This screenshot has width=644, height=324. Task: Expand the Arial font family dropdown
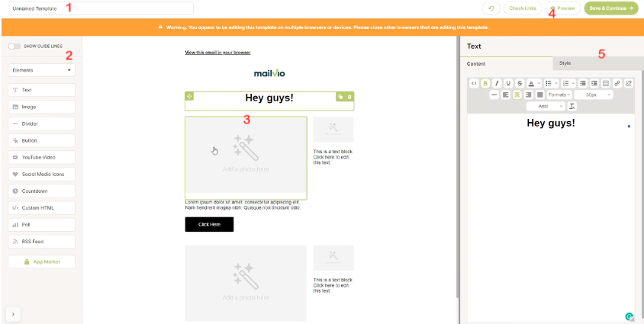[x=545, y=106]
